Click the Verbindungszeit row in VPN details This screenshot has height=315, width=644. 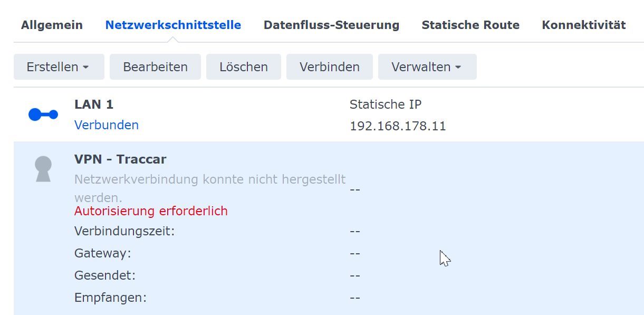(x=124, y=231)
